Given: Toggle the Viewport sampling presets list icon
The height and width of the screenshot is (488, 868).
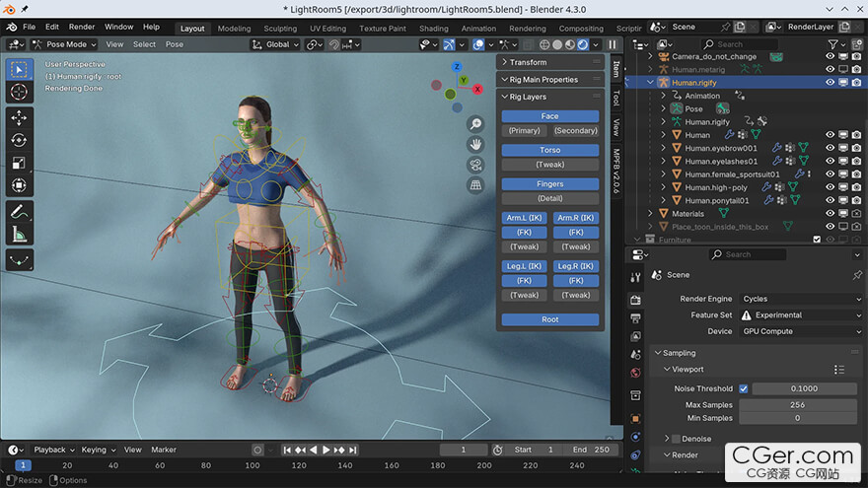Looking at the screenshot, I should (839, 370).
